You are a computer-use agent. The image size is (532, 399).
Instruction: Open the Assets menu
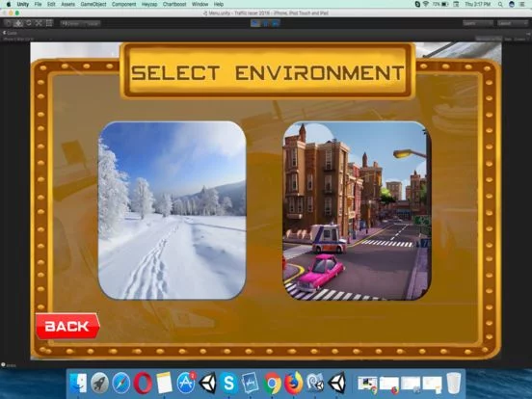point(67,4)
